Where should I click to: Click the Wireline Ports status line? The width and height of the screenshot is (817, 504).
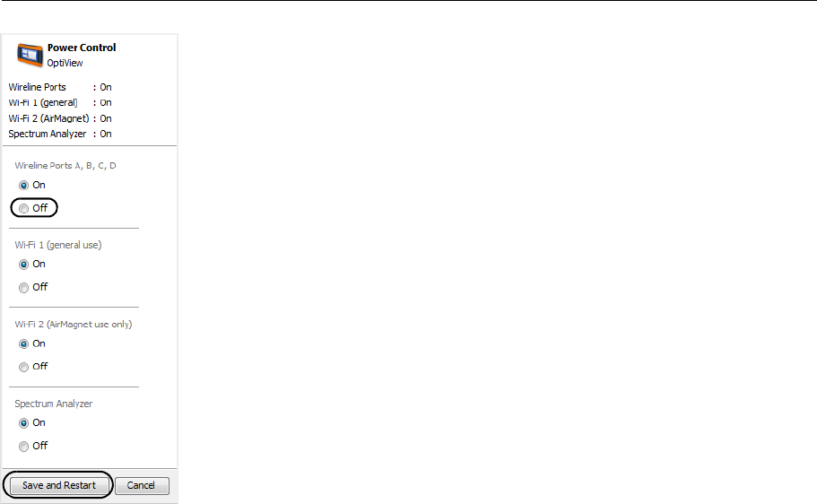tap(60, 87)
